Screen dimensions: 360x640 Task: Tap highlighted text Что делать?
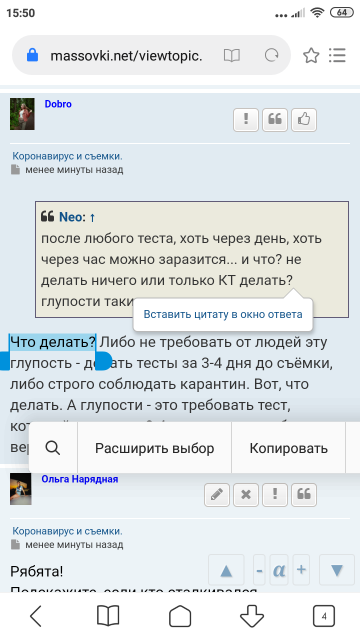pos(53,342)
